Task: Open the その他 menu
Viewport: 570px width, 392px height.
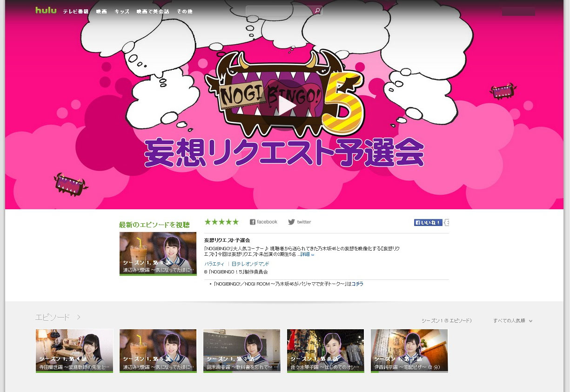Action: (185, 11)
